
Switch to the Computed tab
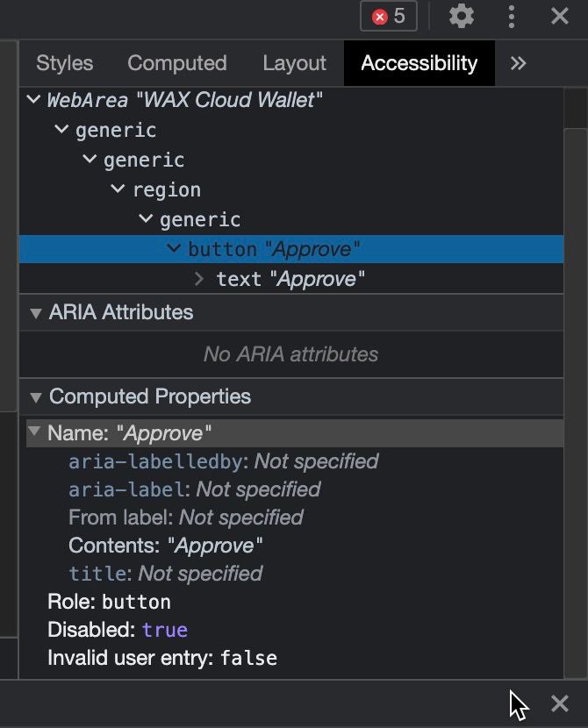coord(176,63)
